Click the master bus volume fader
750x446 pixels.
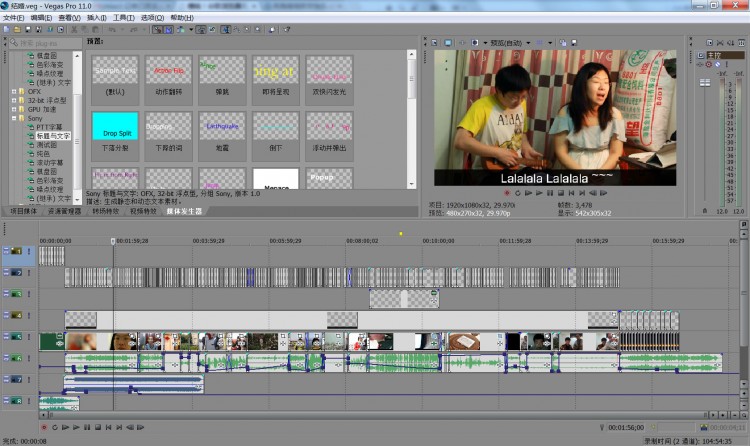tap(705, 82)
